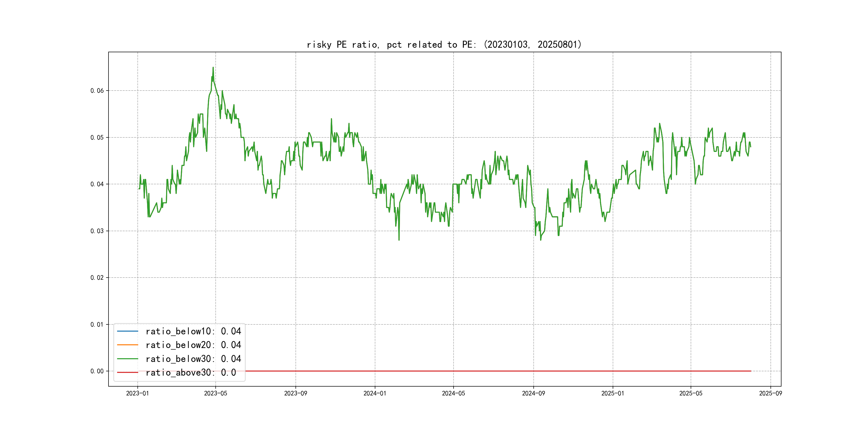This screenshot has height=434, width=868.
Task: Click the ratio_above30 legend label
Action: click(x=191, y=373)
